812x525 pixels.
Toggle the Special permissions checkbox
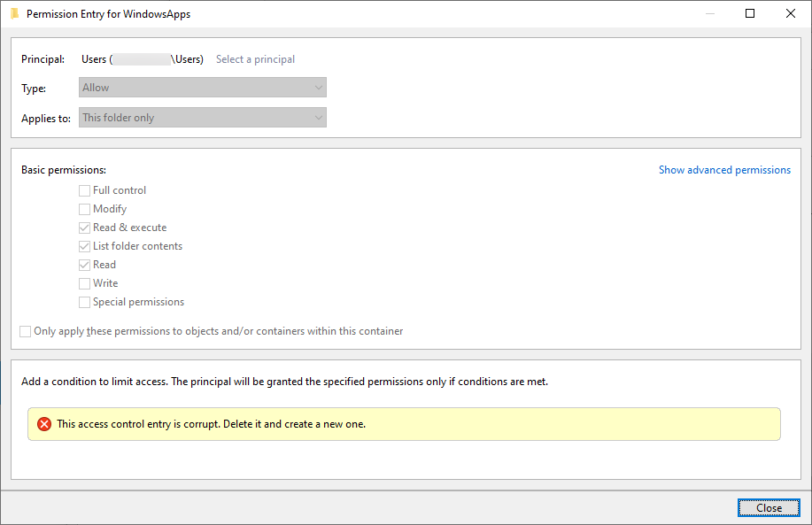(x=84, y=303)
